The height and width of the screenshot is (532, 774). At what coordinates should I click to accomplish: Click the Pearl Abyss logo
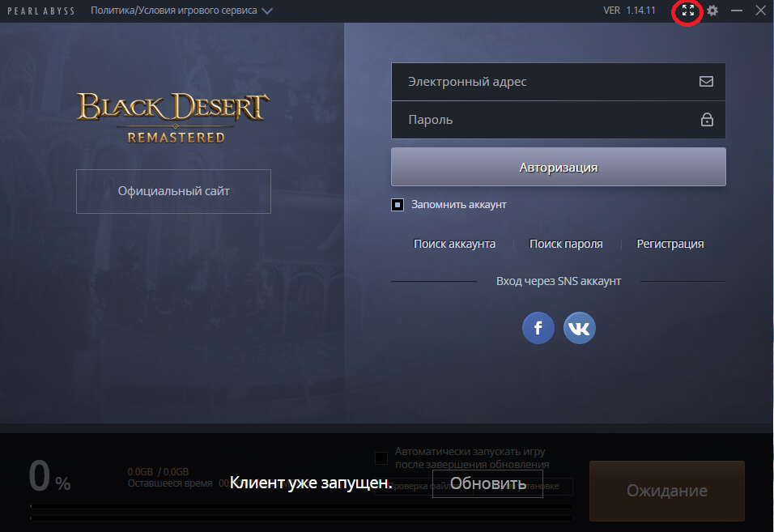coord(41,11)
